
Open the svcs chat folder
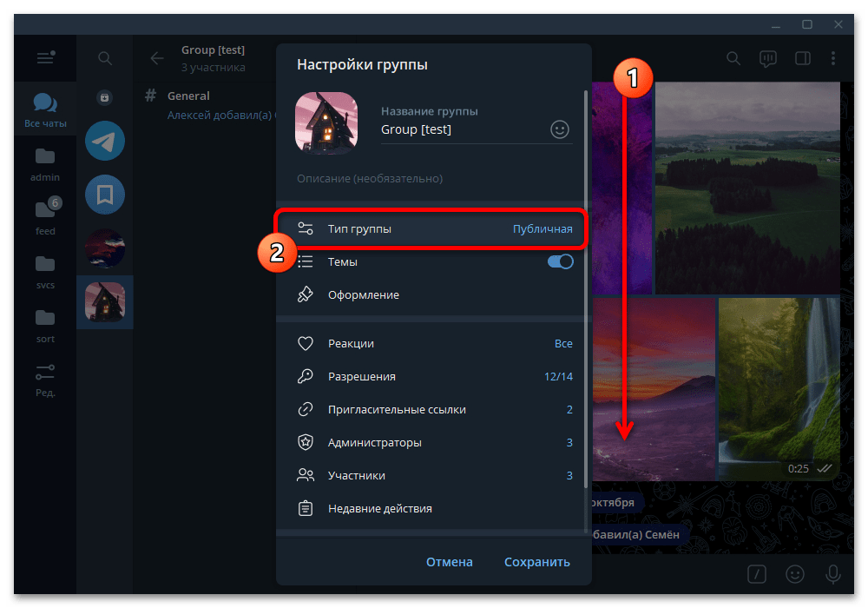(45, 272)
